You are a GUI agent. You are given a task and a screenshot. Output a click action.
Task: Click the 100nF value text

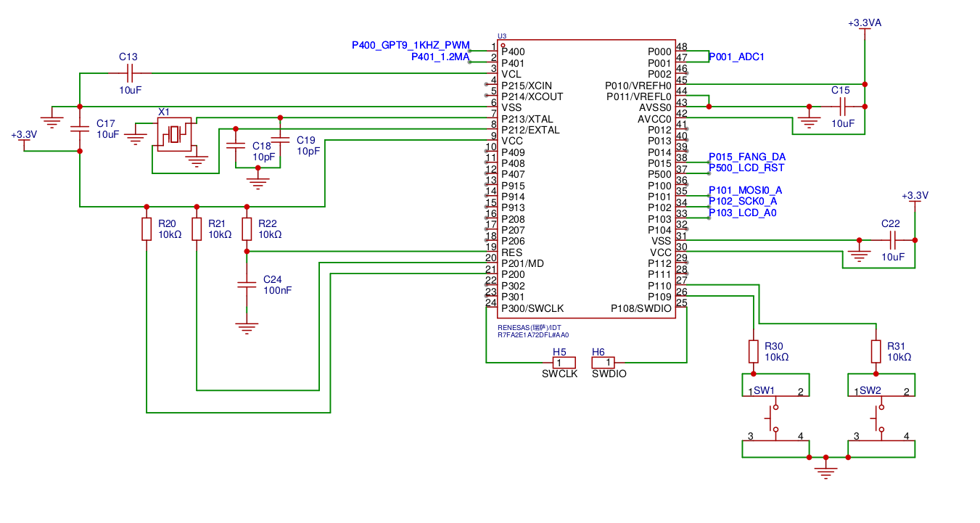(279, 290)
